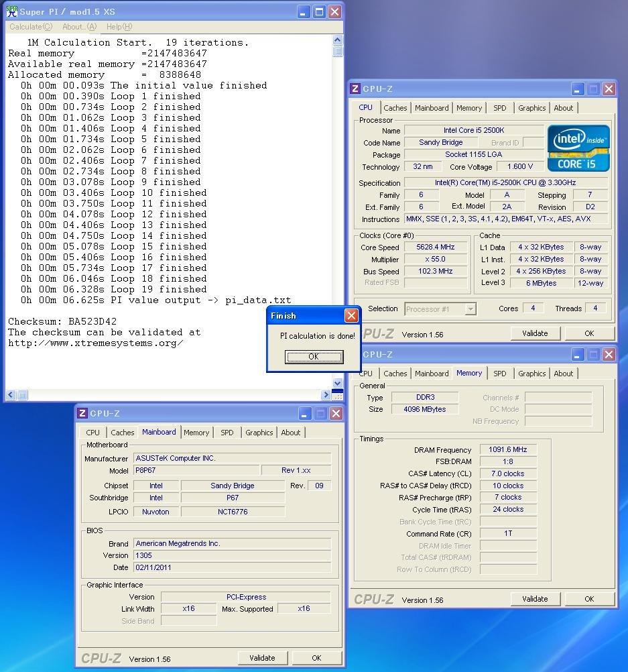Click the Super PI title bar icon

tap(11, 11)
